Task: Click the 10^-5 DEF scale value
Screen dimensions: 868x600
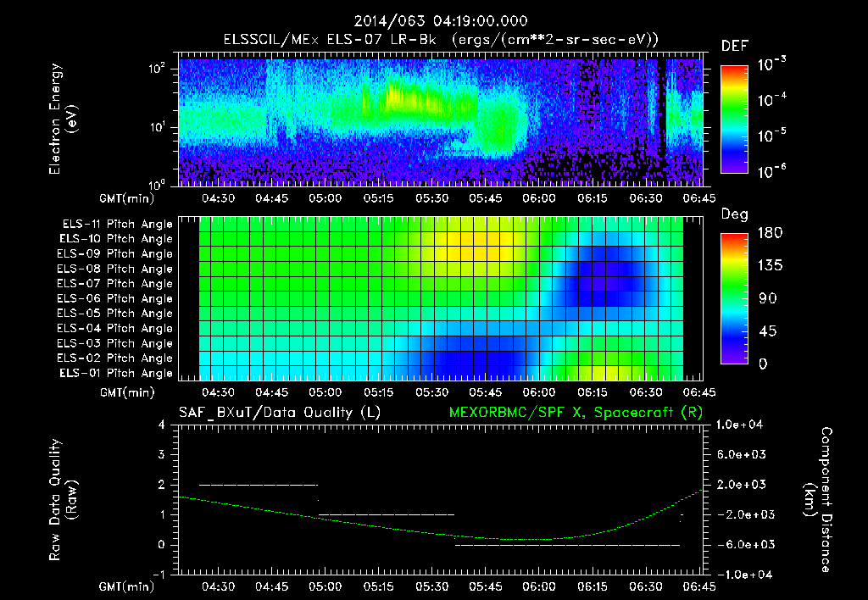Action: point(771,135)
